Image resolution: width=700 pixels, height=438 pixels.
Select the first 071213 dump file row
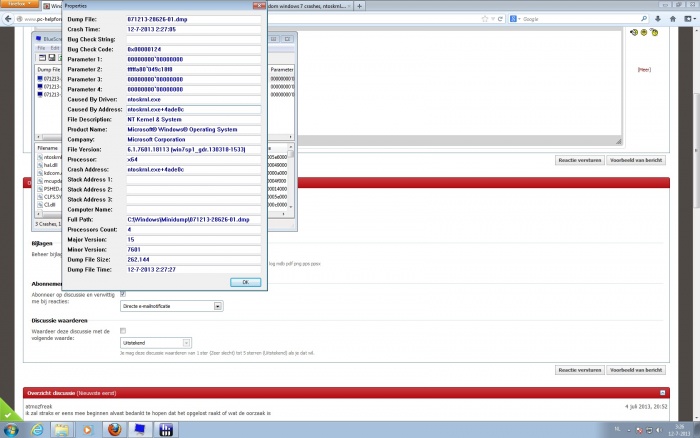click(49, 79)
